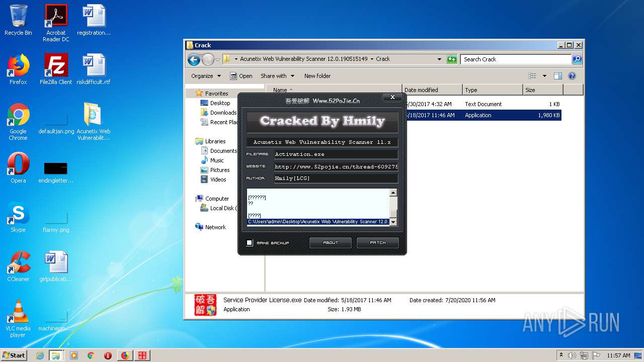Image resolution: width=644 pixels, height=362 pixels.
Task: Launch VLC media player shortcut
Action: [18, 319]
